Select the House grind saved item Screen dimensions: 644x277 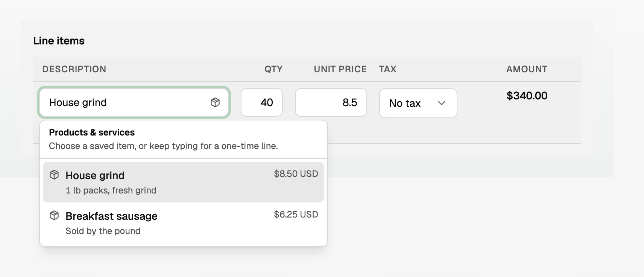tap(184, 182)
